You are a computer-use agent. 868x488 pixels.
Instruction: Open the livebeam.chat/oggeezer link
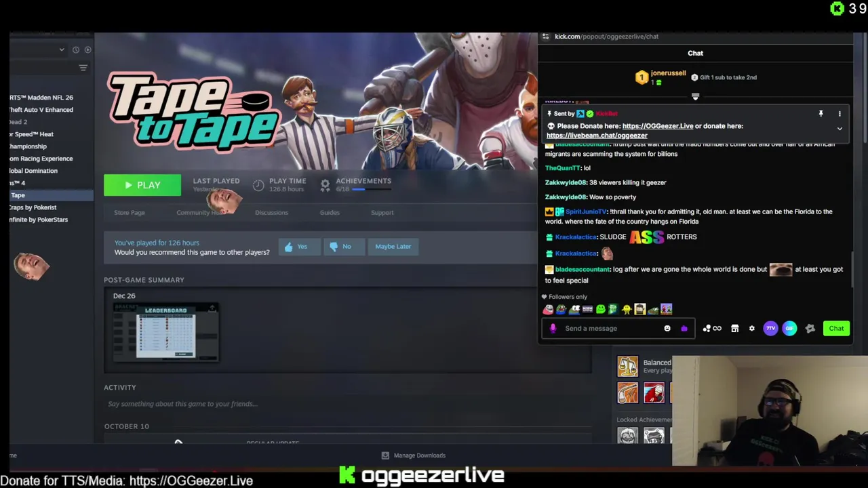(597, 136)
